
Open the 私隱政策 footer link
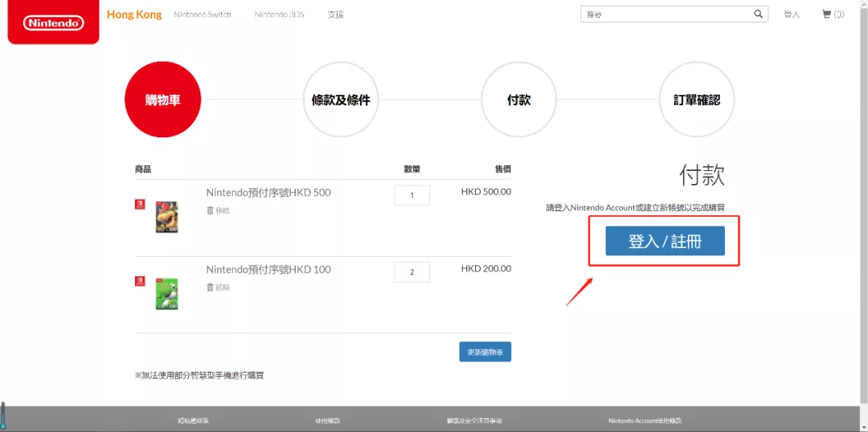(193, 421)
